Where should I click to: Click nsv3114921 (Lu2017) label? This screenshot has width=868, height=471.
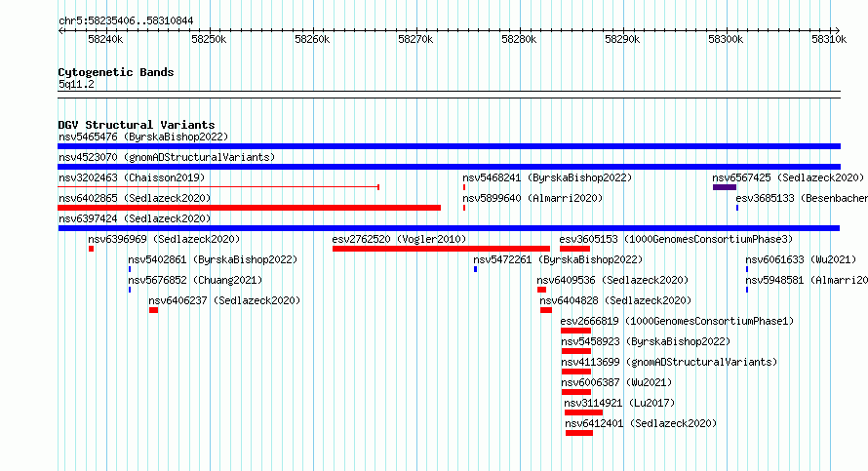[619, 403]
